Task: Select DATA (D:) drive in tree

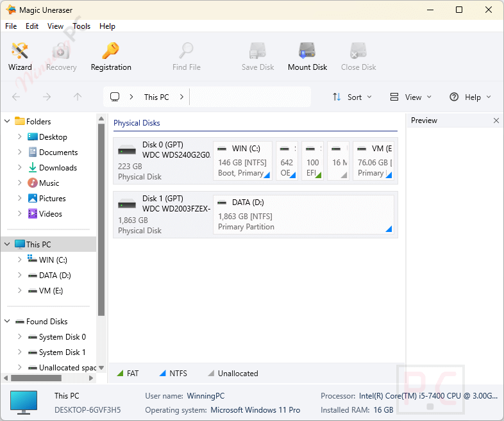Action: point(55,275)
